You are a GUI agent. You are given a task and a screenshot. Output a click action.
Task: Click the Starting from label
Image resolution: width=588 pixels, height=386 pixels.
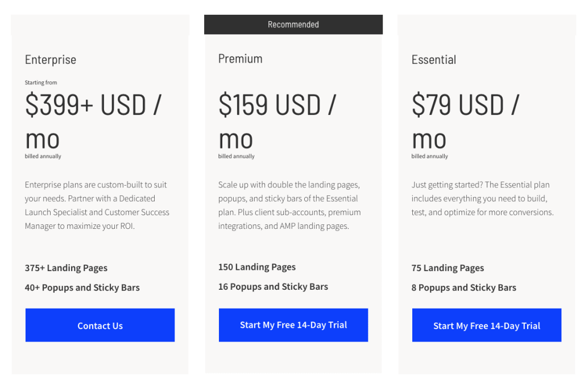41,83
